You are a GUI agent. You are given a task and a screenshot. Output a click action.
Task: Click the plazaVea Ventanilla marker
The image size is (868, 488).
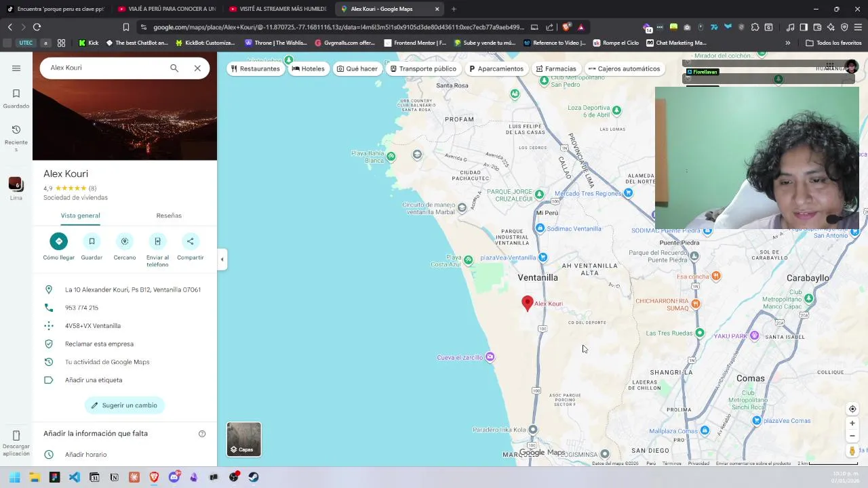coord(542,258)
